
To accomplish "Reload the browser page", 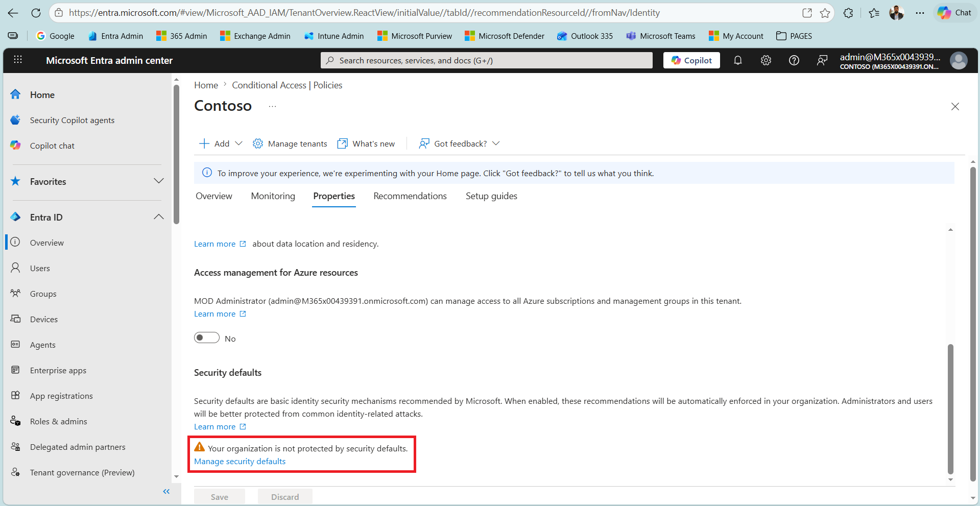I will click(36, 13).
